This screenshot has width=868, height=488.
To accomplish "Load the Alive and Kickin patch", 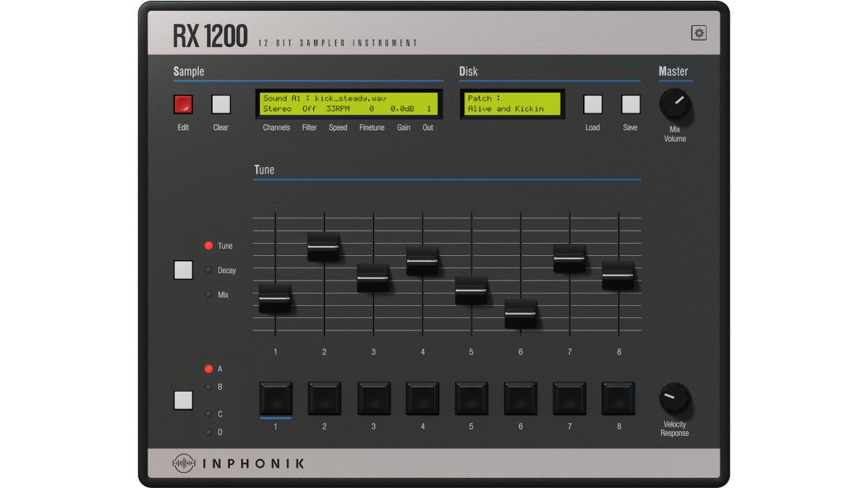I will click(593, 104).
